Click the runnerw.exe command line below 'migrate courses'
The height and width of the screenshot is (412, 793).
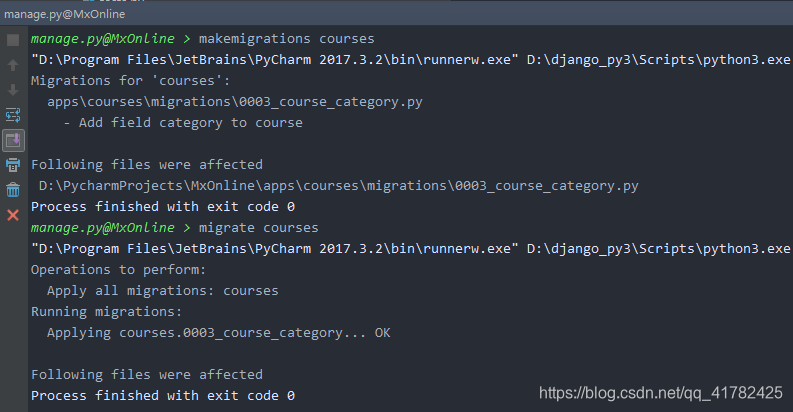point(411,249)
